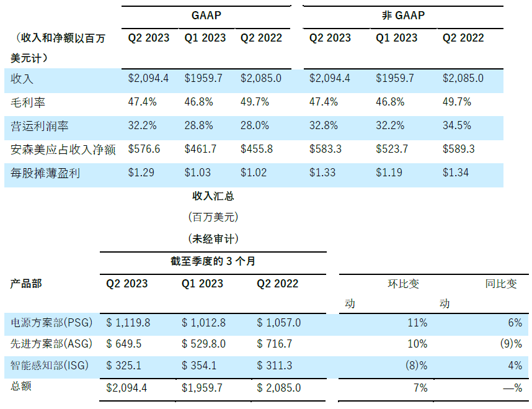Click the '(百万美元)' subtitle
The height and width of the screenshot is (409, 532).
tap(213, 217)
